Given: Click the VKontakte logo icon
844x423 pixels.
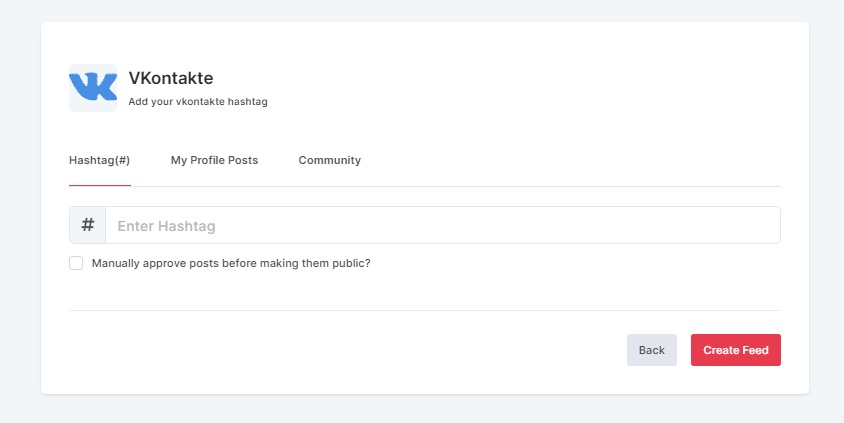Looking at the screenshot, I should tap(92, 88).
